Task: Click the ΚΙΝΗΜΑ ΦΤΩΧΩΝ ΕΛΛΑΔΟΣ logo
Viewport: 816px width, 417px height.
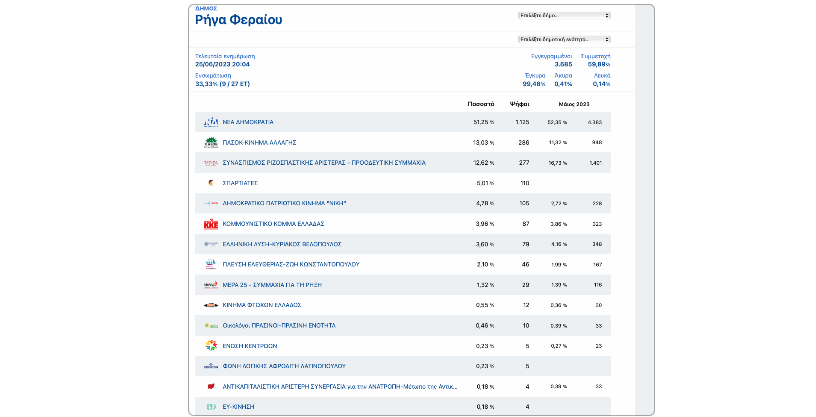Action: tap(211, 305)
